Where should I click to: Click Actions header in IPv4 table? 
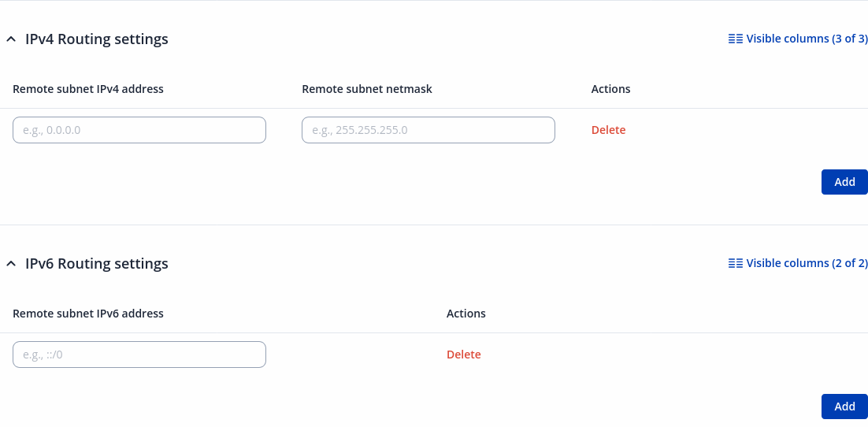[610, 89]
